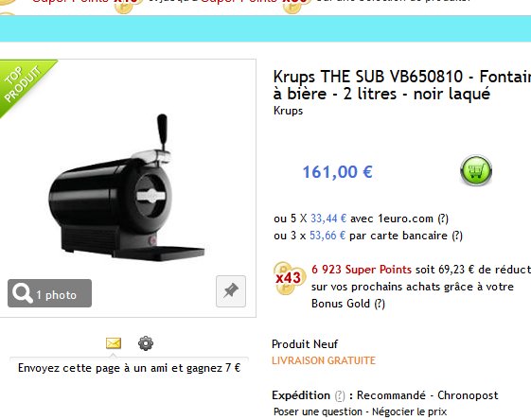Click the Top Produit green ribbon
Screen dimensions: 531x420
coord(23,84)
